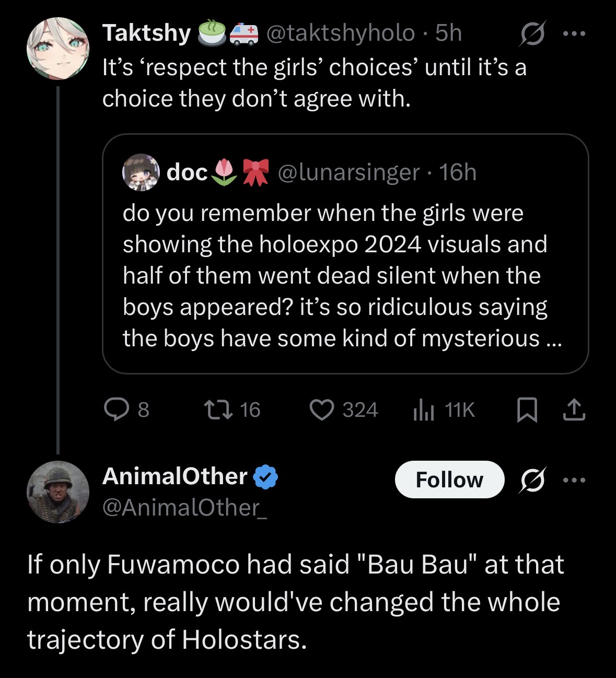Like Taktshy's tweet with heart icon
This screenshot has height=678, width=616.
(x=321, y=410)
